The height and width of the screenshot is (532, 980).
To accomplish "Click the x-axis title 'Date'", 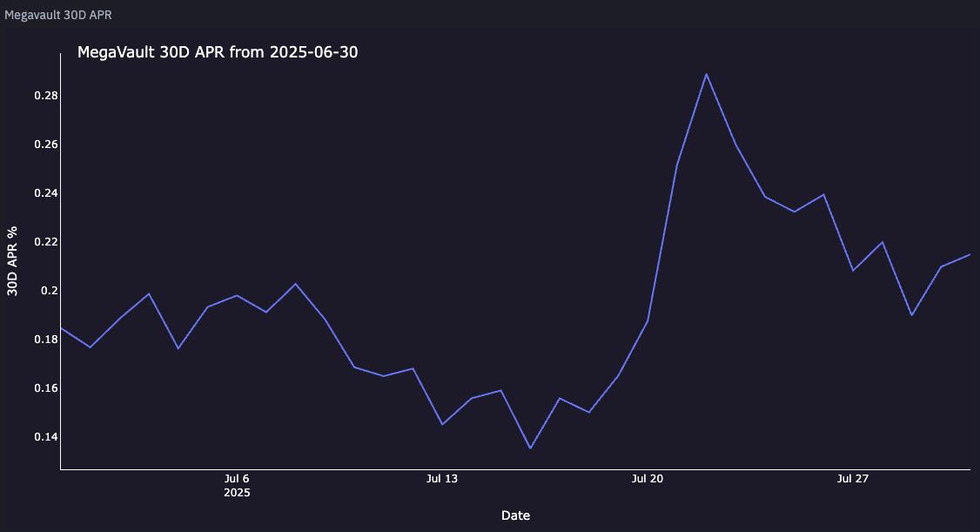I will pos(515,515).
